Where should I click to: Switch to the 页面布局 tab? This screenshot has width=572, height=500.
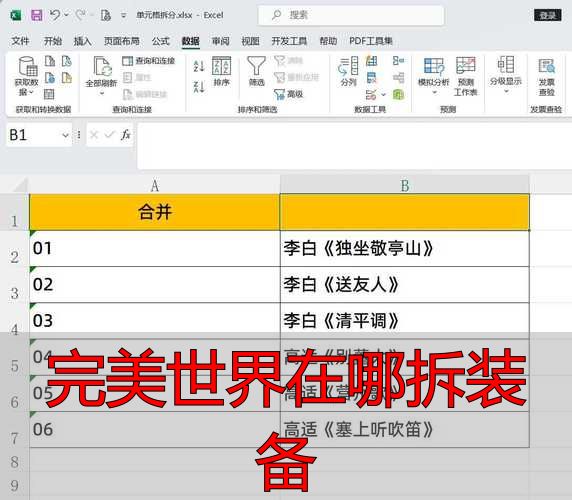pyautogui.click(x=122, y=41)
